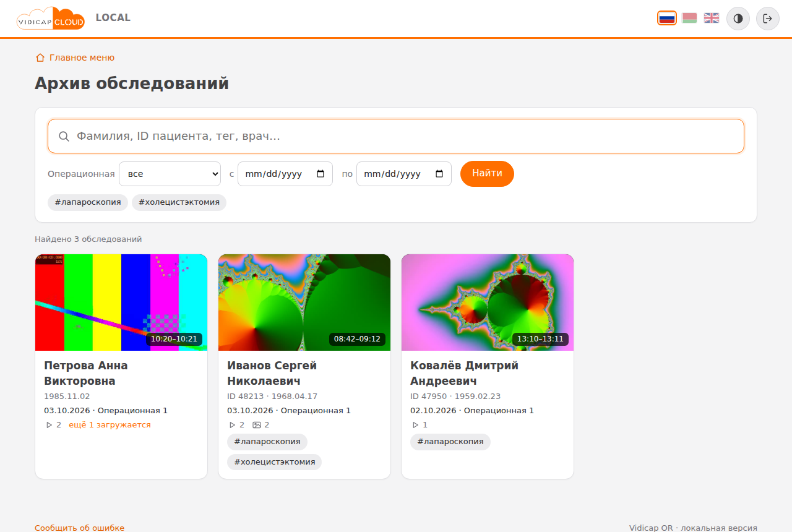Go to Главное меню home link

(75, 58)
